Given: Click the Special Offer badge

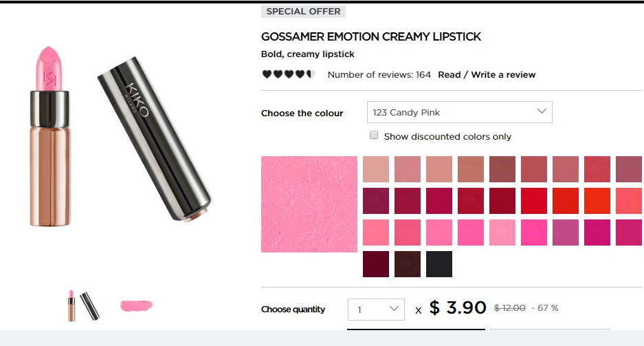Looking at the screenshot, I should point(303,11).
